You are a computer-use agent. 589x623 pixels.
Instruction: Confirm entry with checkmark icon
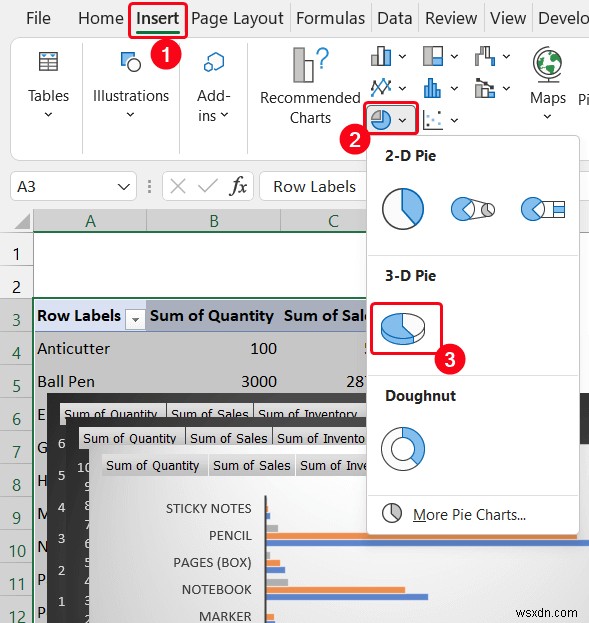coord(207,186)
